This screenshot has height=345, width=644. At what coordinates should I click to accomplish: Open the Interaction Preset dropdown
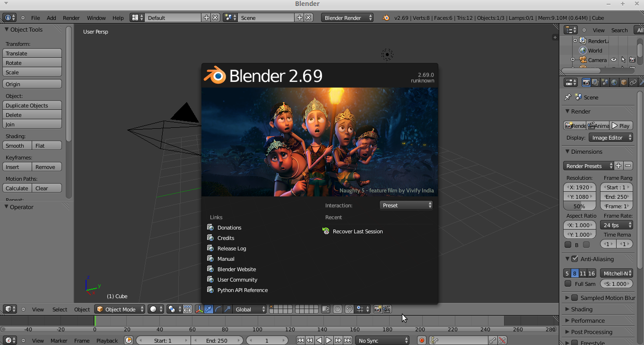pyautogui.click(x=406, y=205)
